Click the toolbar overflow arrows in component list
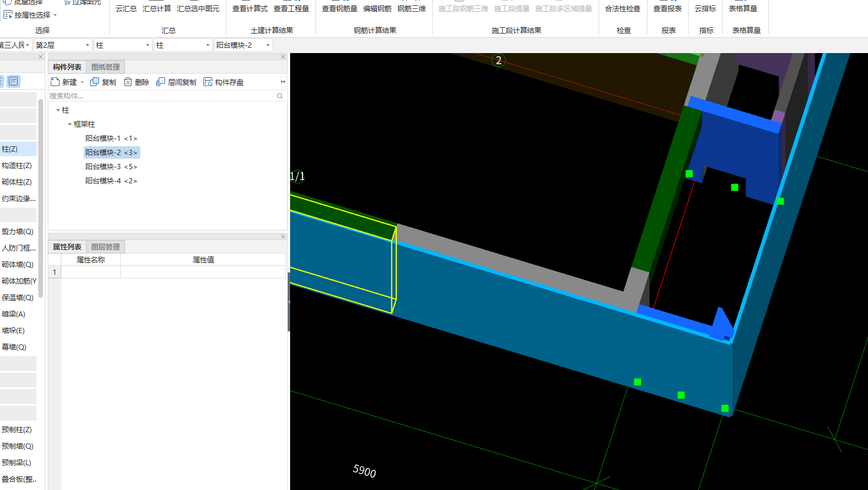The image size is (868, 490). (283, 82)
